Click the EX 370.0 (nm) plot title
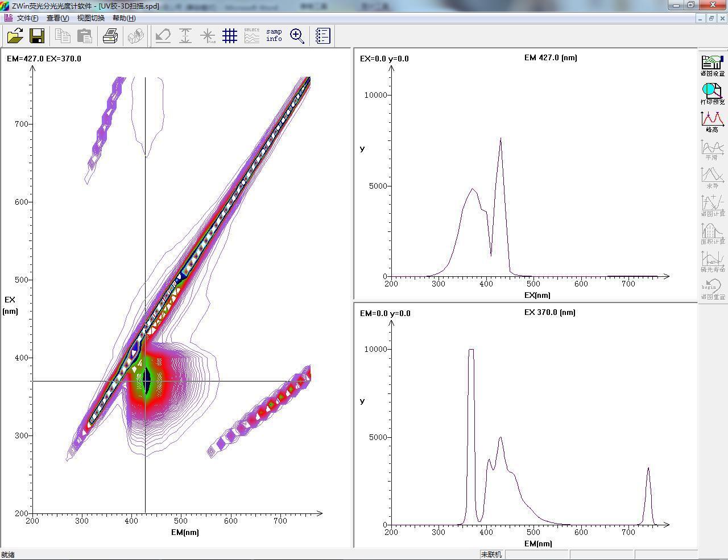Viewport: 728px width, 560px height. [x=549, y=312]
